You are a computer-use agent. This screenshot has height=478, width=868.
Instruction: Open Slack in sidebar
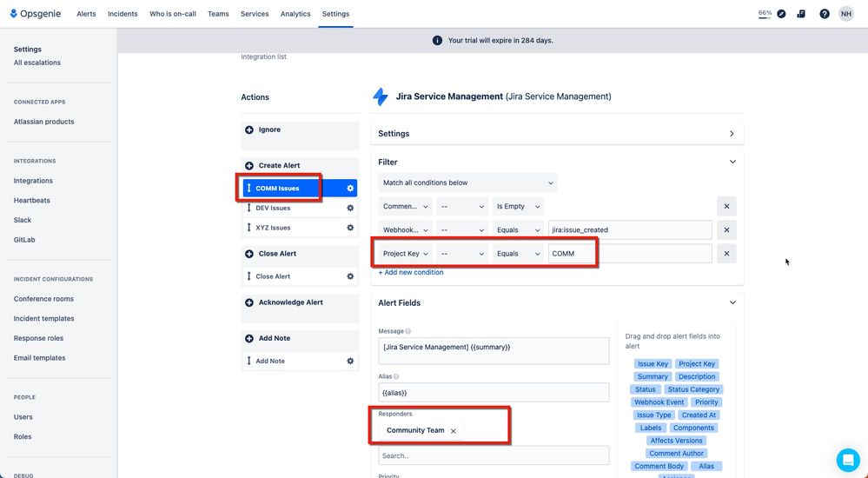point(23,221)
